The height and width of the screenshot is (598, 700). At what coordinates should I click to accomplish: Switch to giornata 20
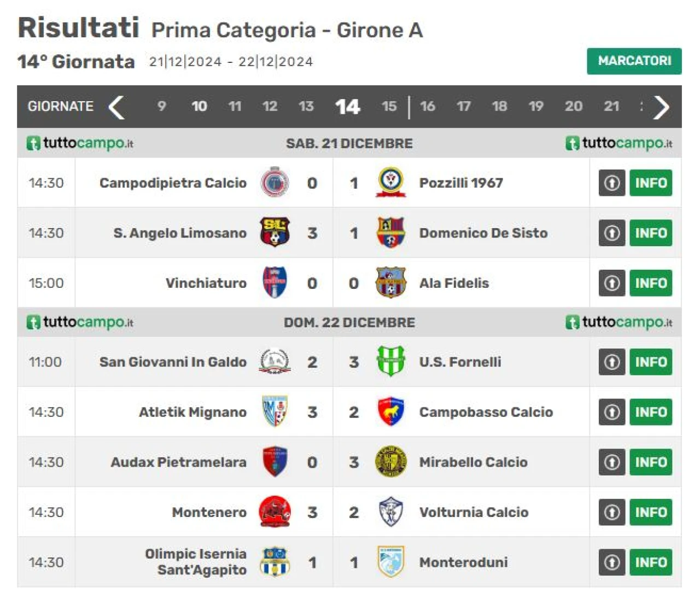point(573,106)
